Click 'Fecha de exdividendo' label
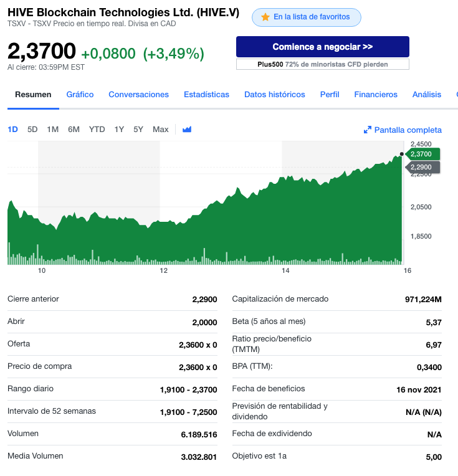The width and height of the screenshot is (458, 476). 272,434
